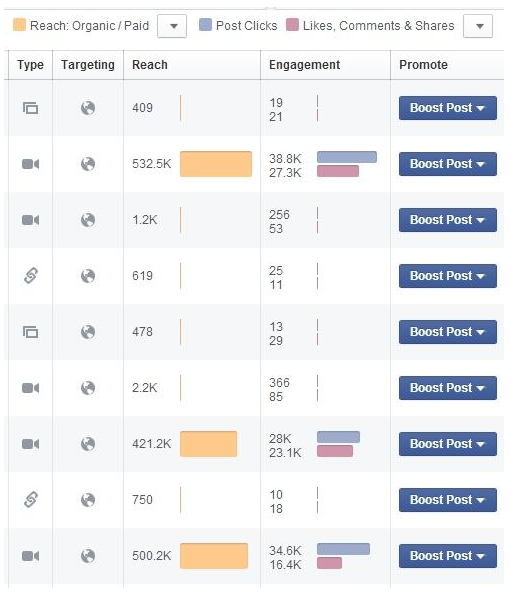The height and width of the screenshot is (595, 513).
Task: Click the globe targeting icon in the 500.2K row
Action: pyautogui.click(x=88, y=556)
